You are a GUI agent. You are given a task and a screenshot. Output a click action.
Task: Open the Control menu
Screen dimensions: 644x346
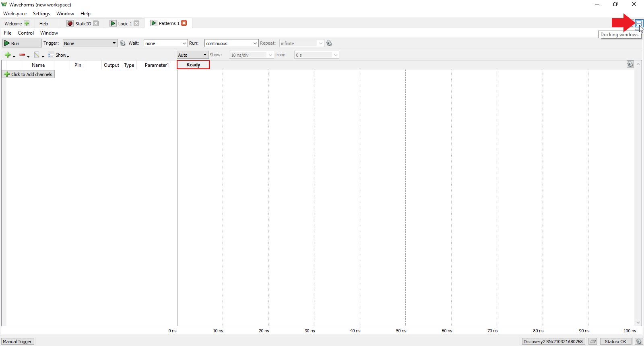[x=26, y=33]
